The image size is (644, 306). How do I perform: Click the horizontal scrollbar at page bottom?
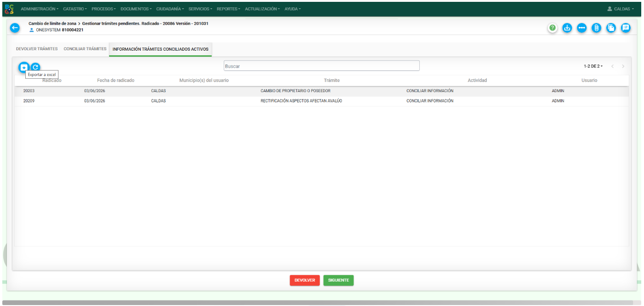coord(318,303)
